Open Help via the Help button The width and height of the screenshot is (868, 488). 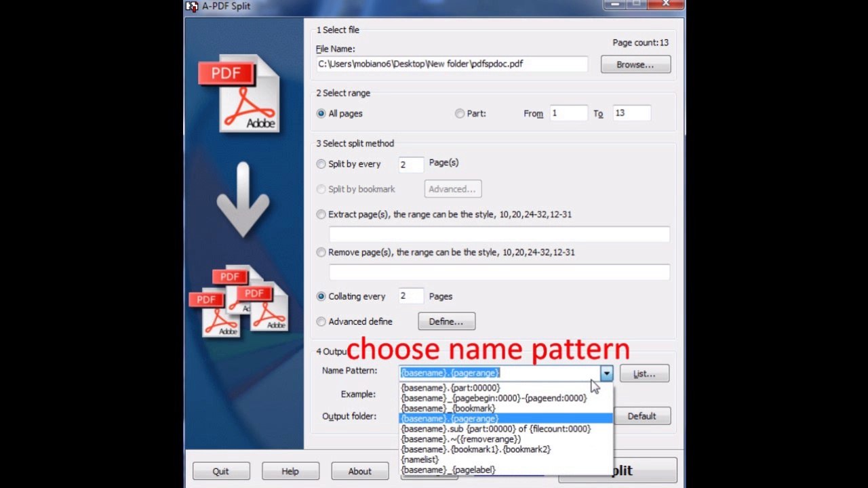pyautogui.click(x=290, y=471)
